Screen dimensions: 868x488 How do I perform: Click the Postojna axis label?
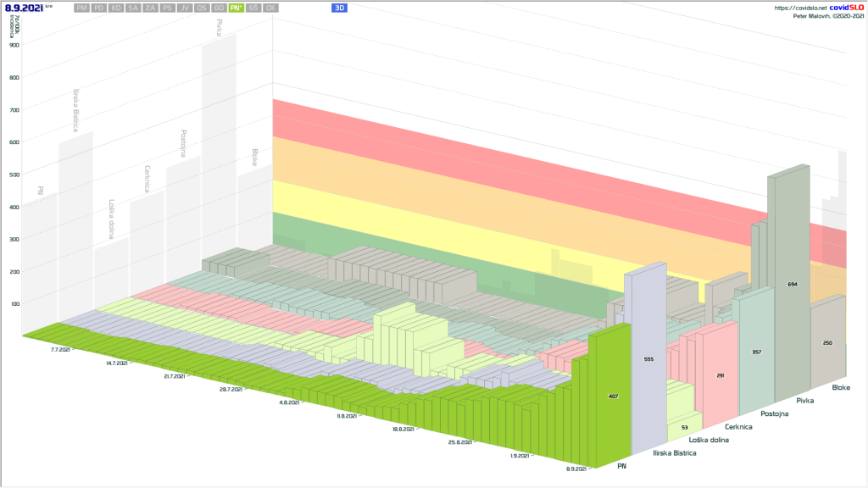(776, 413)
